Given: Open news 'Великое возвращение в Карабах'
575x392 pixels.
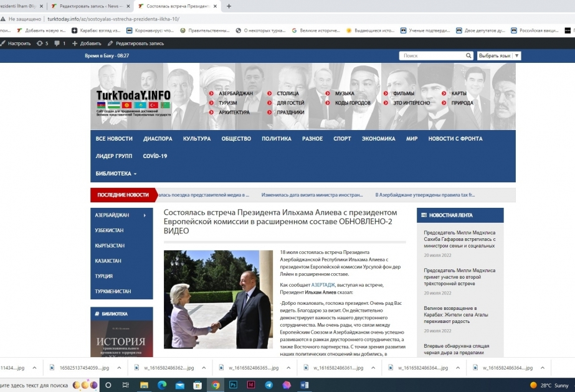Looking at the screenshot, I should [456, 315].
